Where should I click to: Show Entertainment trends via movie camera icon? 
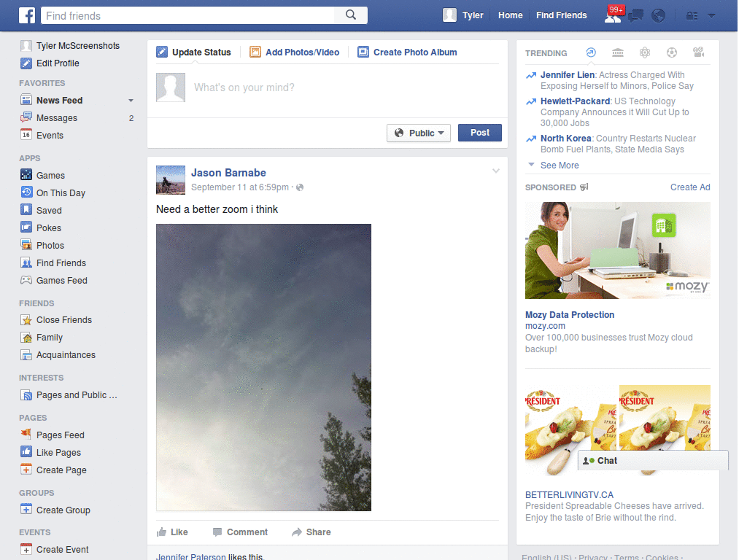tap(699, 52)
